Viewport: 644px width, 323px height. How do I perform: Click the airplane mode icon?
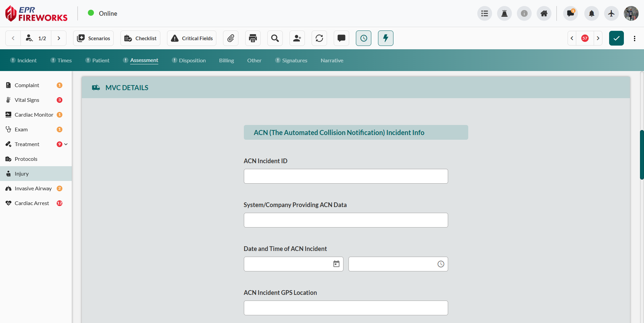pos(611,13)
